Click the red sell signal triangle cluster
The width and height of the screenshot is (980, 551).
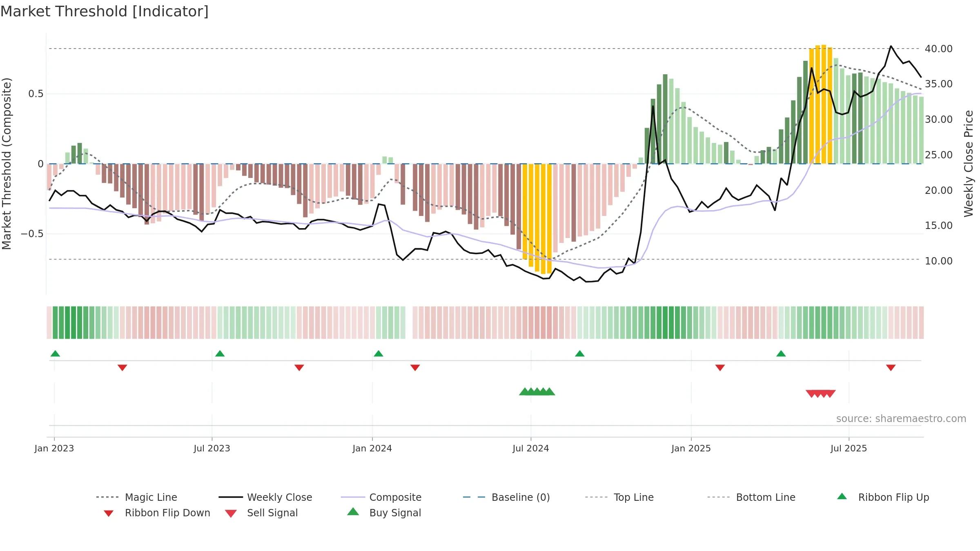821,393
